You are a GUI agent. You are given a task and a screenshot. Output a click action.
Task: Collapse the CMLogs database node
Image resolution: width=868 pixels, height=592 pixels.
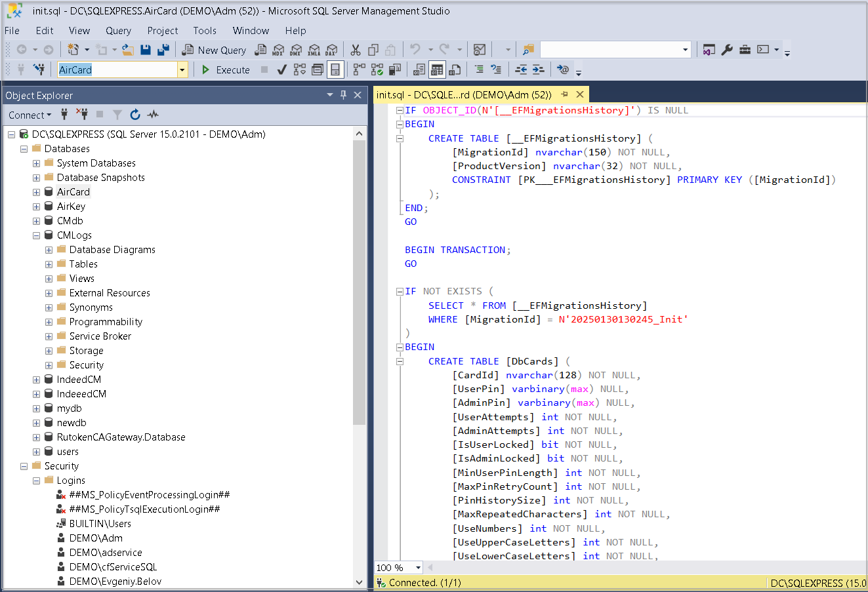[x=36, y=235]
